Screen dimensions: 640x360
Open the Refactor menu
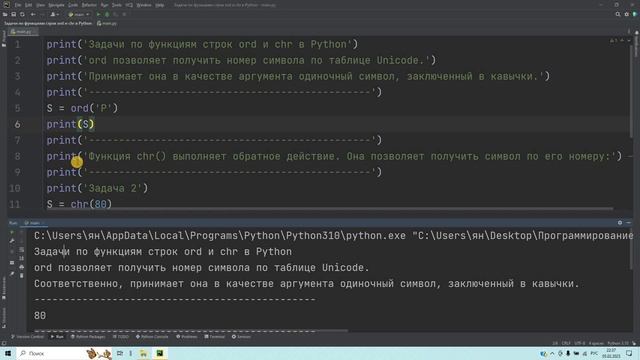(x=89, y=5)
